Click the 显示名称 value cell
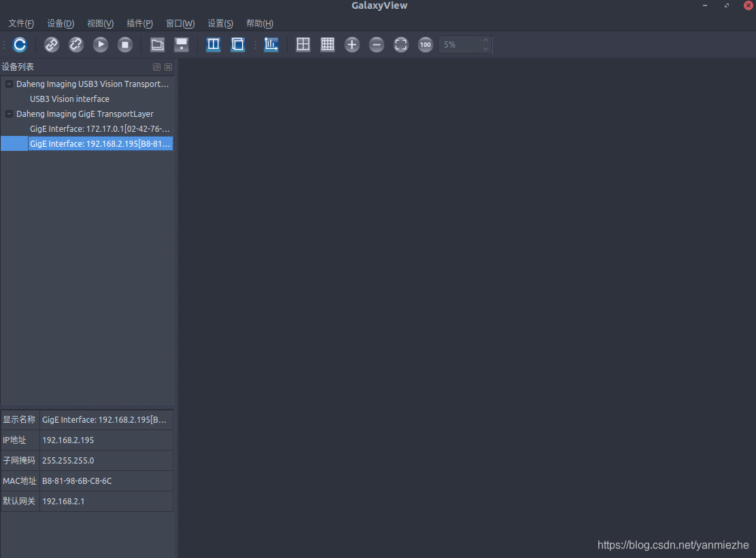Image resolution: width=756 pixels, height=558 pixels. [x=106, y=420]
